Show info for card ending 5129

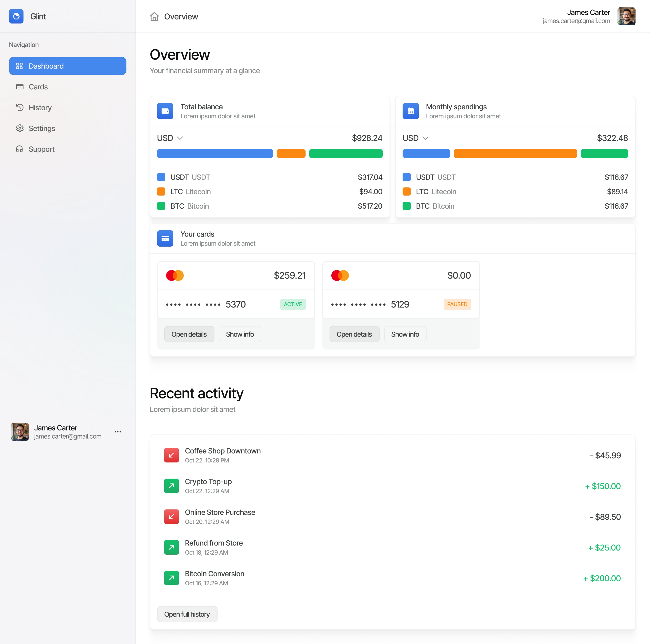405,334
